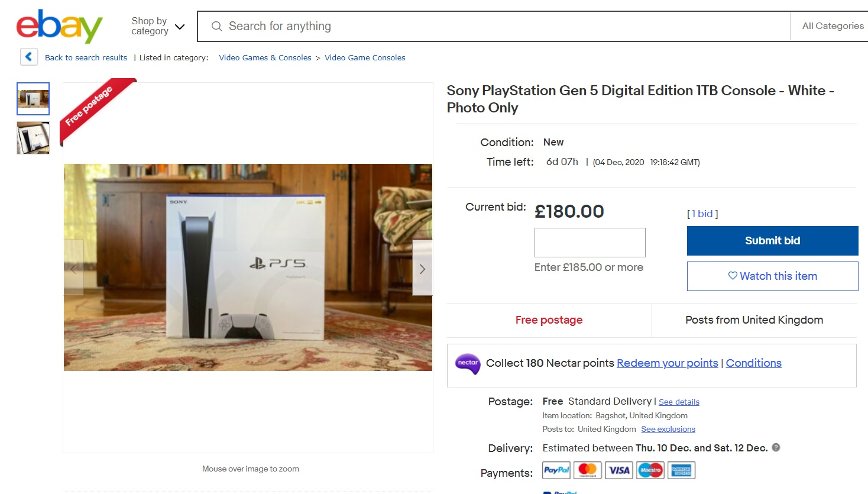The height and width of the screenshot is (494, 868).
Task: Open the Shop by category dropdown
Action: point(157,26)
